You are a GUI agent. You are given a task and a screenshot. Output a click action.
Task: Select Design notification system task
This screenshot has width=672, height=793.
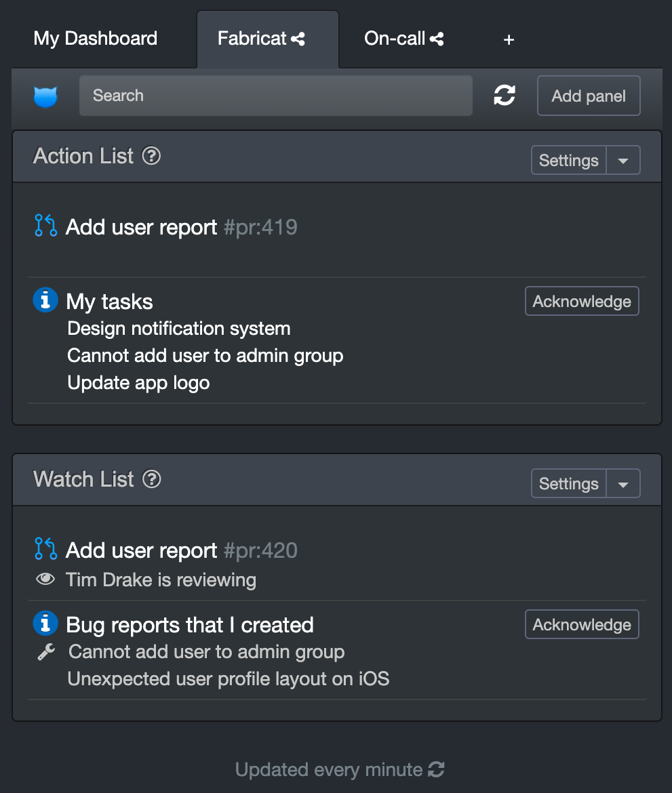(179, 329)
